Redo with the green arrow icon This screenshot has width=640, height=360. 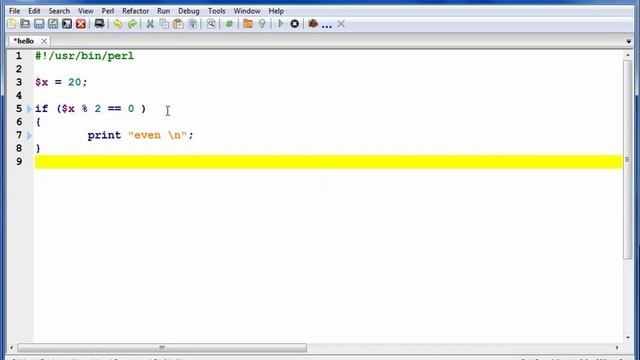click(132, 24)
